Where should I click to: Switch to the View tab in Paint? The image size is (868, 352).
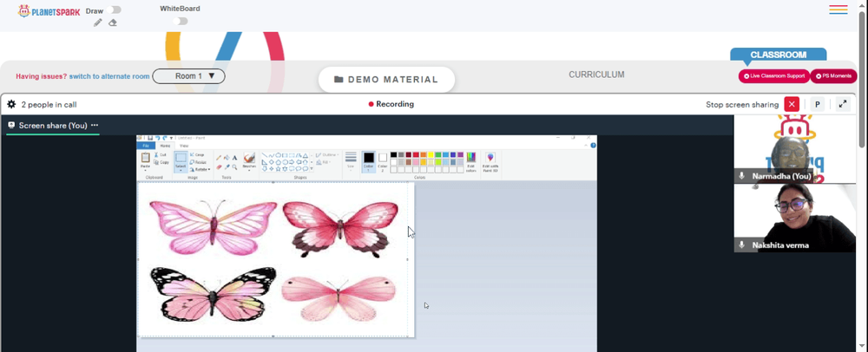point(184,146)
